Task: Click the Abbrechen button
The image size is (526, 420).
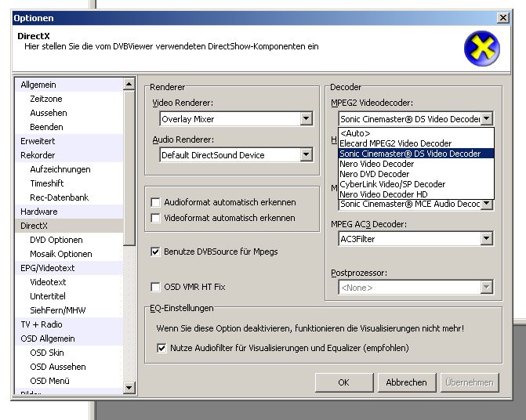Action: [x=406, y=382]
